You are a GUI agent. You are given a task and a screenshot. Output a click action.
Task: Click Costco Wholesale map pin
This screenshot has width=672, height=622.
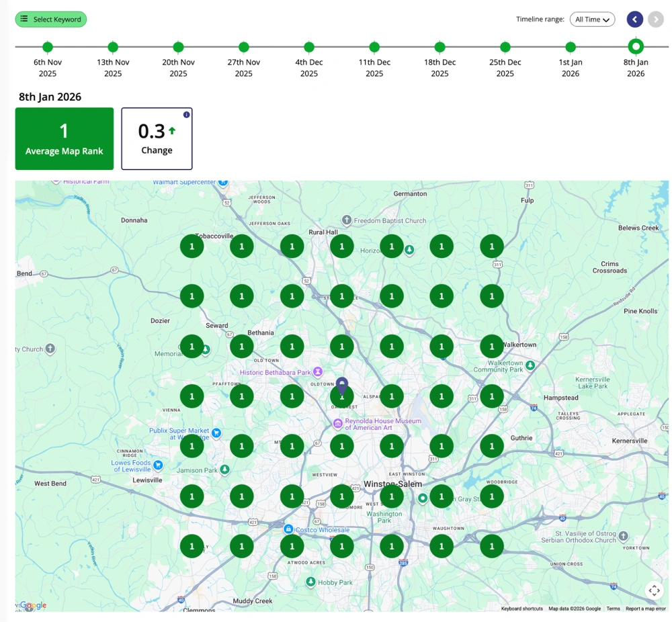coord(288,529)
